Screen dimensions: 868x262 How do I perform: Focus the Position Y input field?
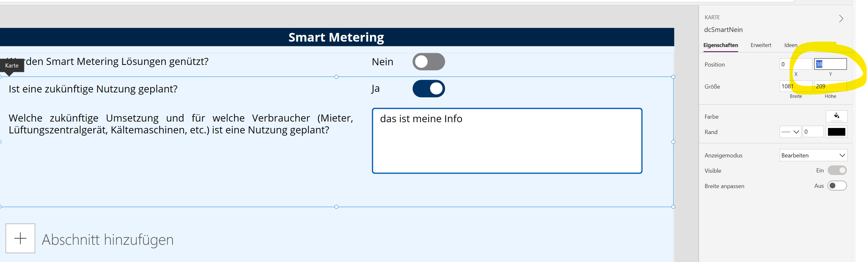coord(830,64)
